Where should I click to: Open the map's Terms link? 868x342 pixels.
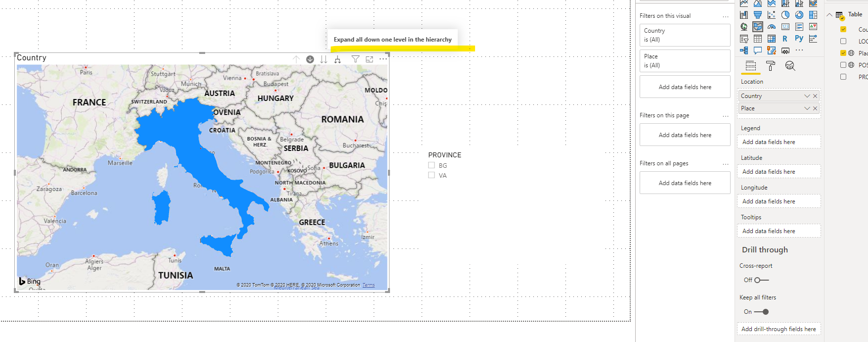tap(369, 285)
